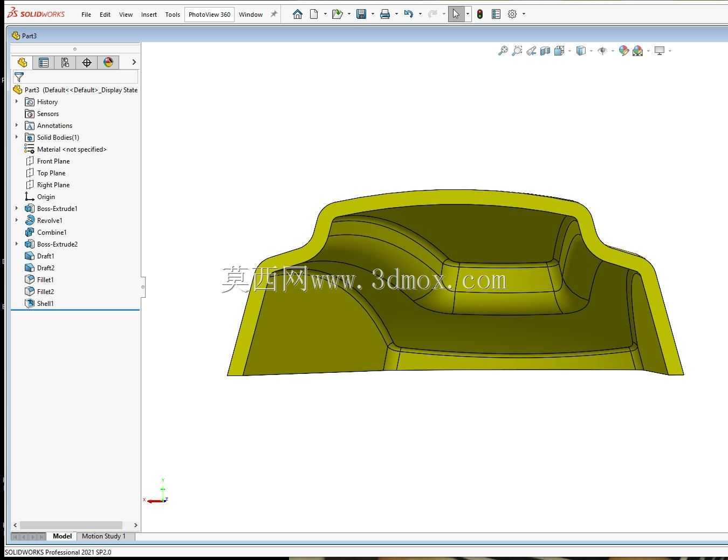728x560 pixels.
Task: Open ConfigurationManager tab
Action: point(65,63)
